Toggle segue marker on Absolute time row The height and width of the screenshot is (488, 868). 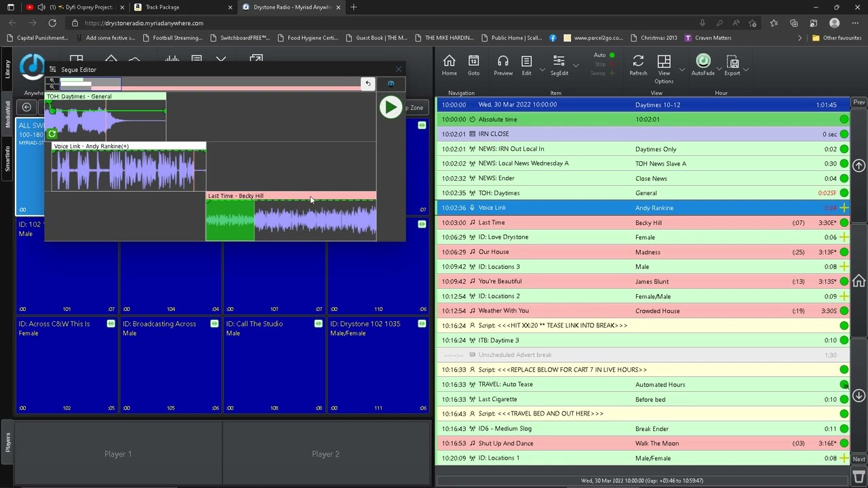[844, 119]
